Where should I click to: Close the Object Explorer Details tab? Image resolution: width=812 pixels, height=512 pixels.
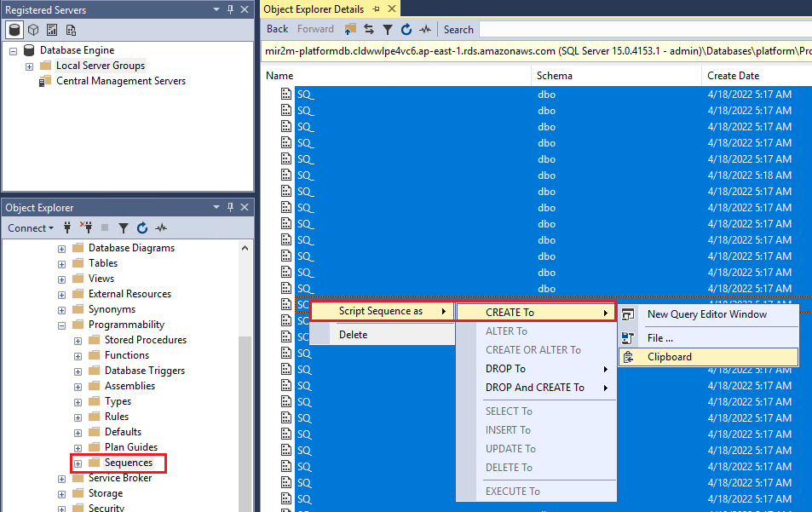pos(392,9)
